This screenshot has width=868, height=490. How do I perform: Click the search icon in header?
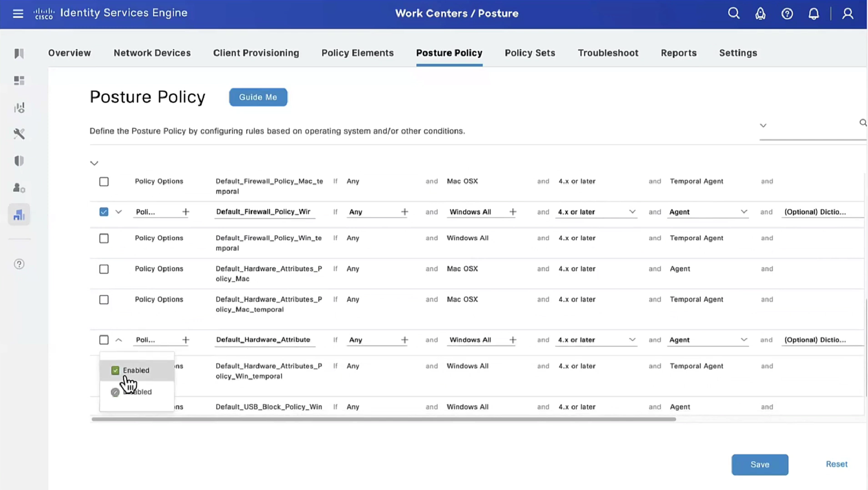pos(734,14)
